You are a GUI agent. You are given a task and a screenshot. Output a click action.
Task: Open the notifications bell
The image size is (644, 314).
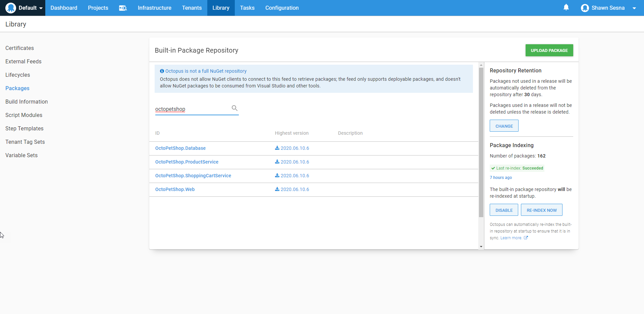tap(566, 7)
